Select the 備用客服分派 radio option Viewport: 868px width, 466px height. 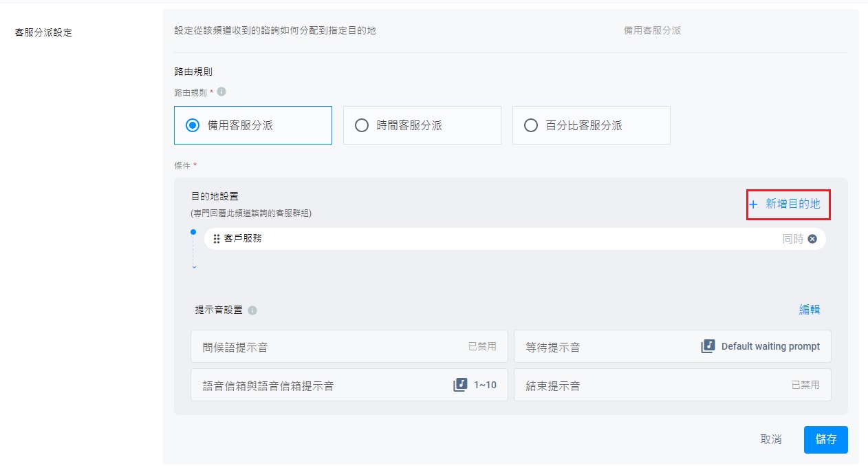253,125
